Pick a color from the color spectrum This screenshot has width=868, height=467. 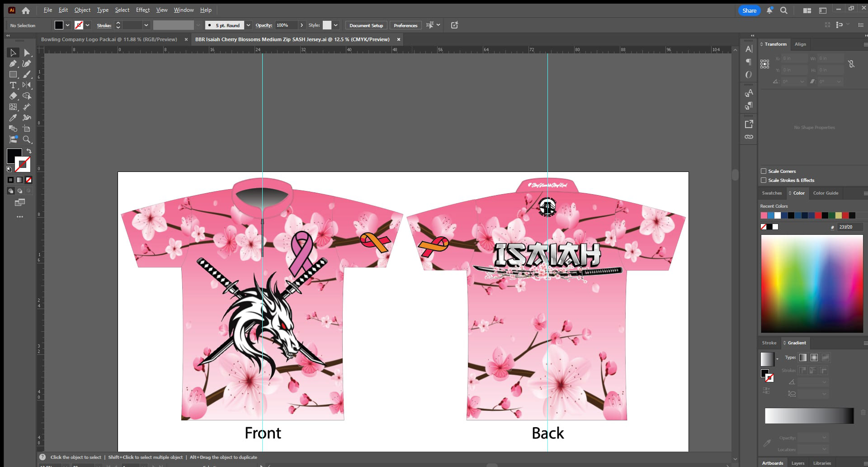pyautogui.click(x=811, y=283)
